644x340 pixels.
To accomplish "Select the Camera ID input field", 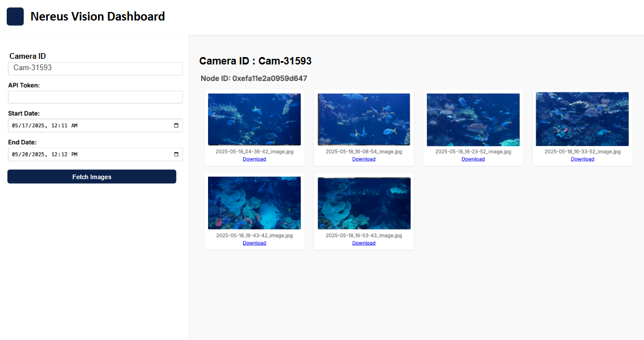I will point(95,68).
